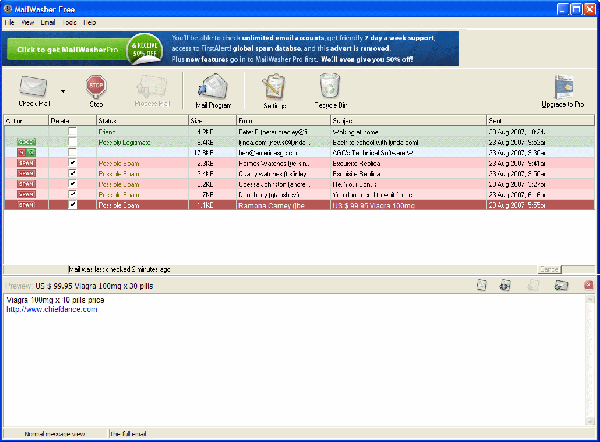Image resolution: width=600 pixels, height=442 pixels.
Task: Click the blue upgrade offer banner text
Action: 303,49
